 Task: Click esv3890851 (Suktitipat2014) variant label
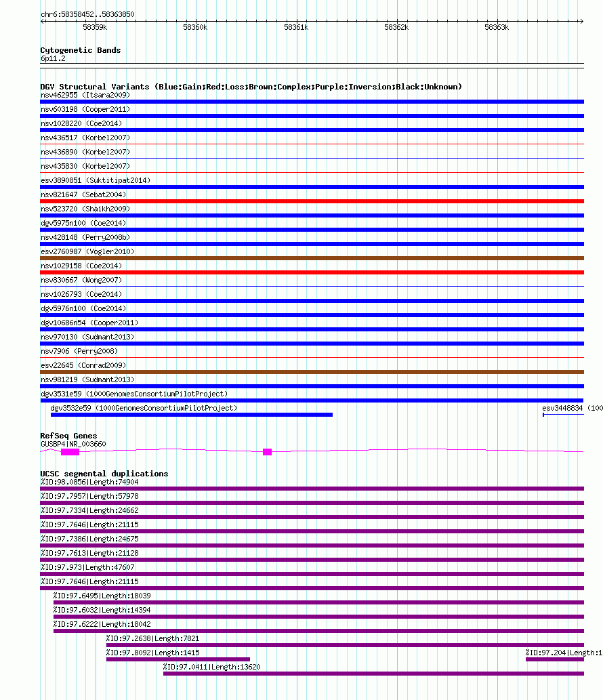click(x=96, y=180)
